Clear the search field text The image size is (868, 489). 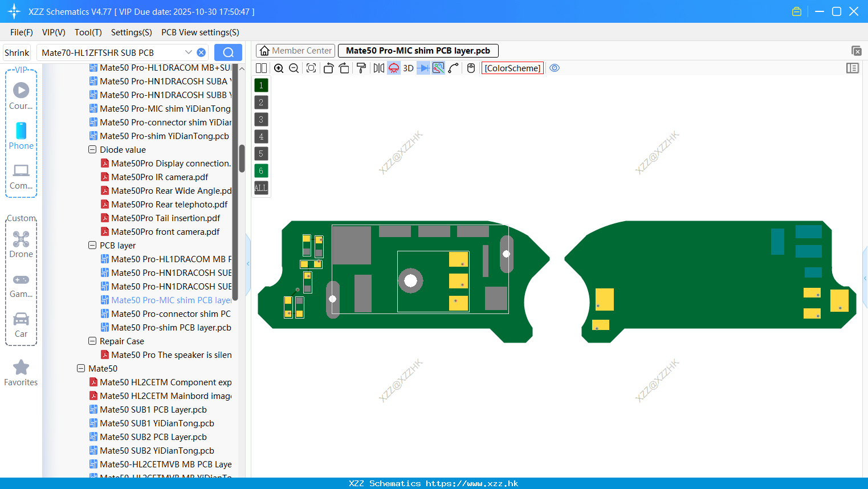(201, 52)
